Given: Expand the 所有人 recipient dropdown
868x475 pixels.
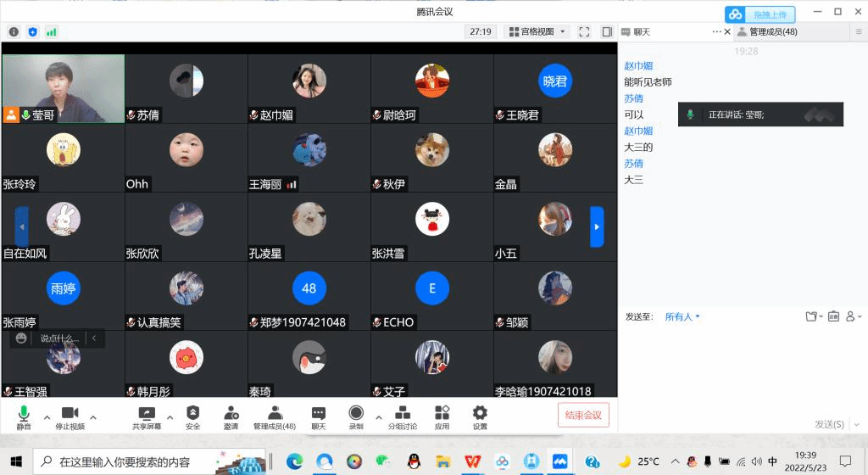Looking at the screenshot, I should coord(682,316).
